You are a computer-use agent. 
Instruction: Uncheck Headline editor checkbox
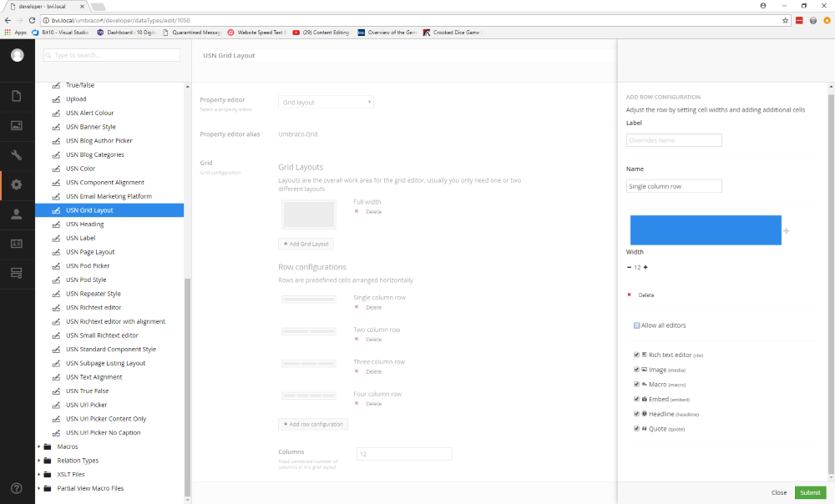pos(636,414)
